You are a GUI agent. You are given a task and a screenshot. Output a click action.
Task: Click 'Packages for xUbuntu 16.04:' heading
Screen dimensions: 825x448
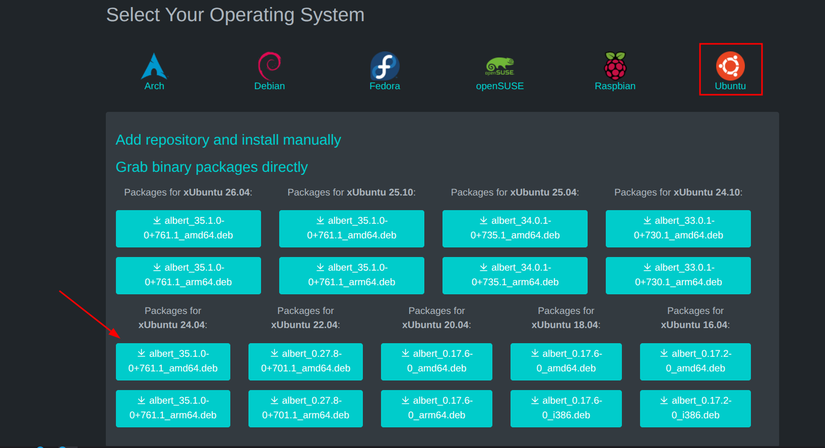click(x=696, y=318)
